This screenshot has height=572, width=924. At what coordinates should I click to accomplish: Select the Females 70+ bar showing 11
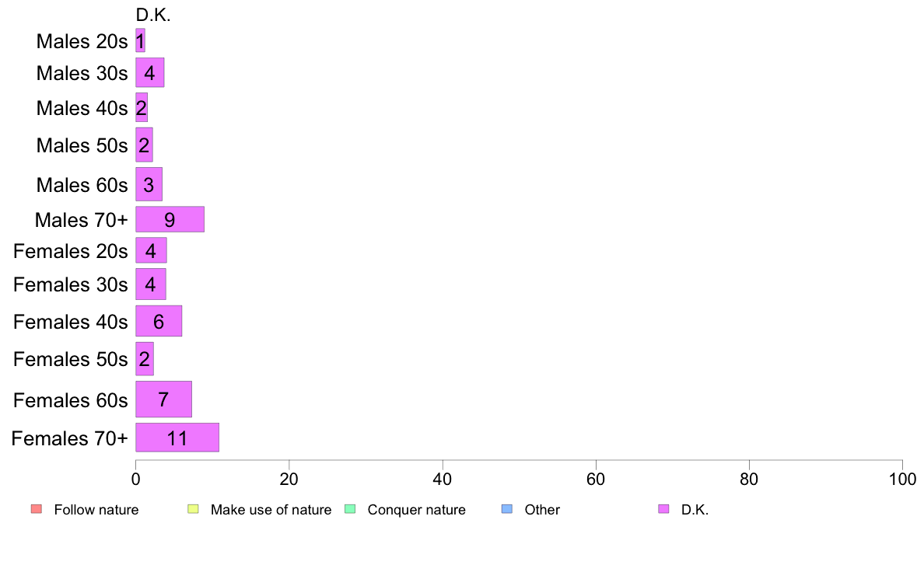177,438
